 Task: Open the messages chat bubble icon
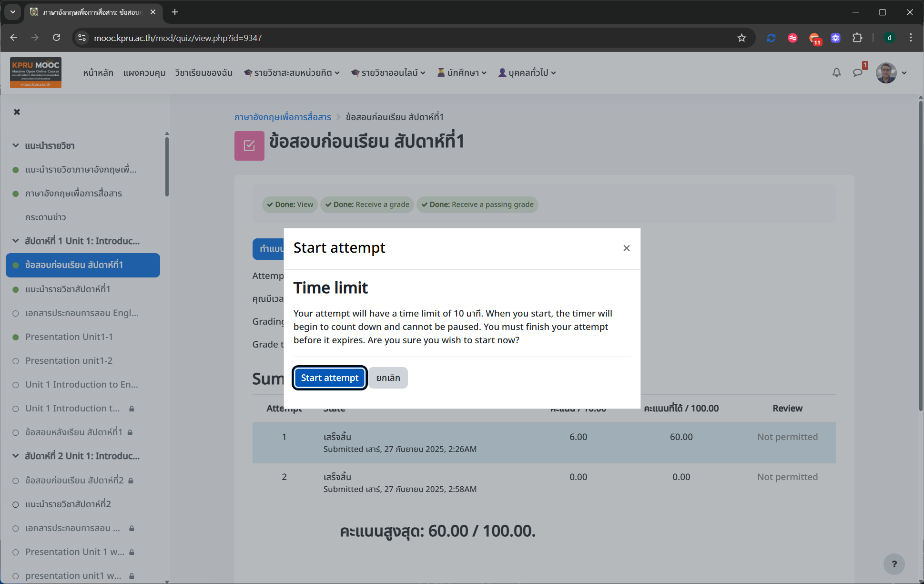[x=858, y=72]
